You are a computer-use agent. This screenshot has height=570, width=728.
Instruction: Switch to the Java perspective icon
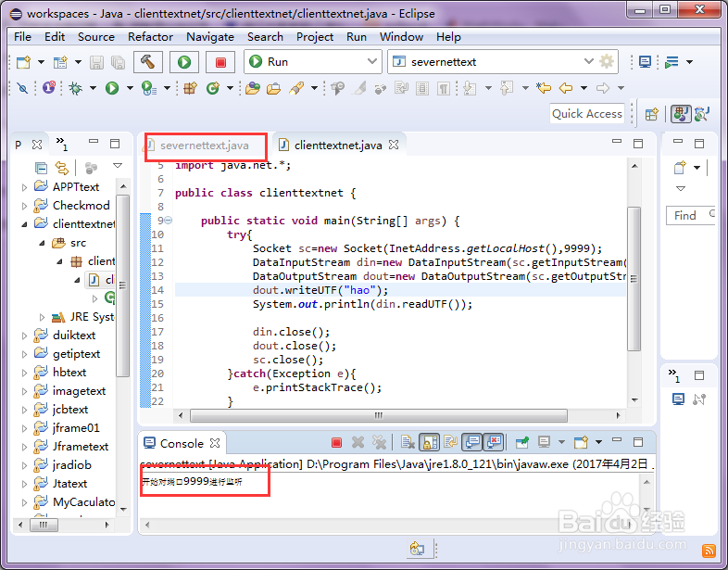click(x=681, y=114)
